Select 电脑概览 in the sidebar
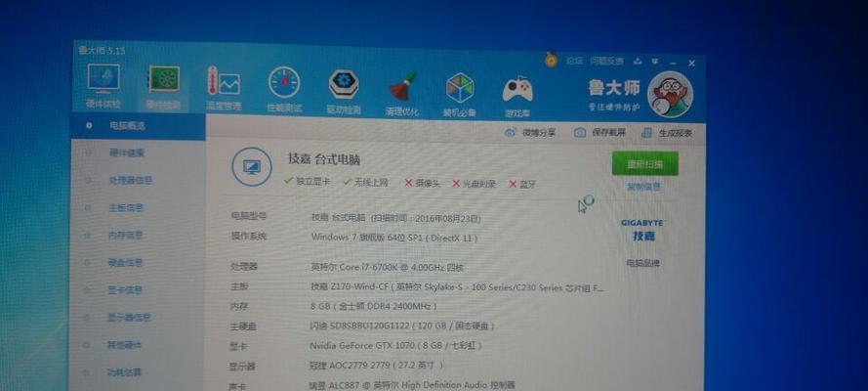 pos(138,126)
